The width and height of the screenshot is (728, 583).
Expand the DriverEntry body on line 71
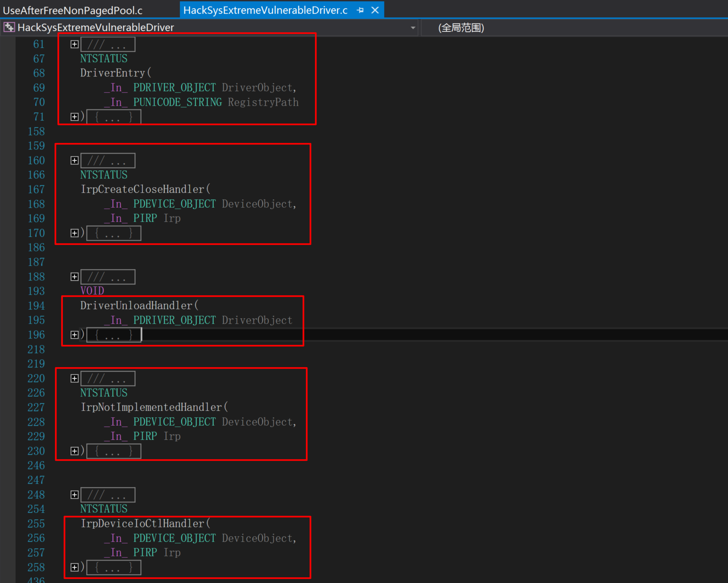coord(74,117)
